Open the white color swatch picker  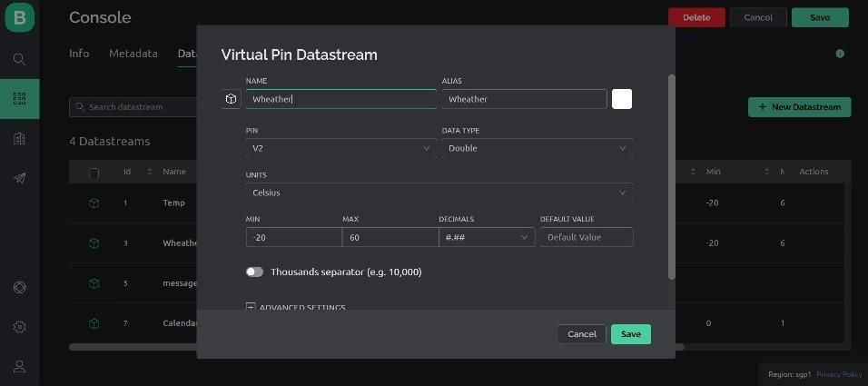click(622, 99)
